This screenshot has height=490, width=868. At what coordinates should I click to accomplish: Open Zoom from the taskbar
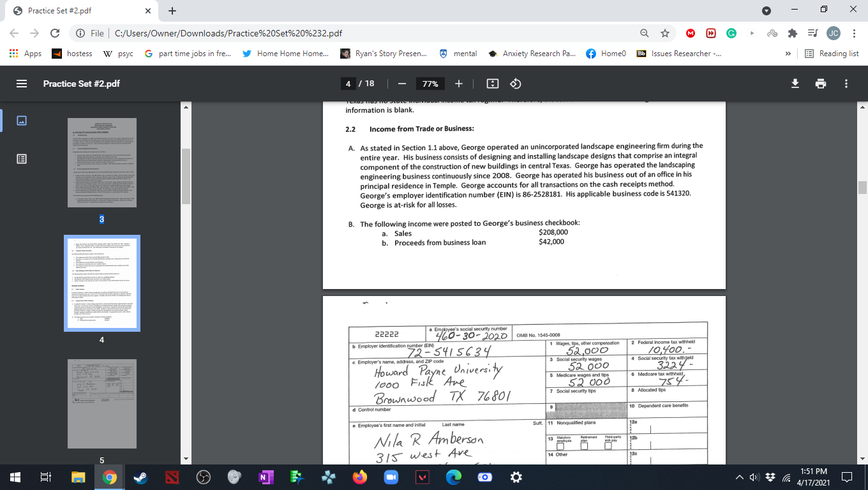[x=390, y=477]
